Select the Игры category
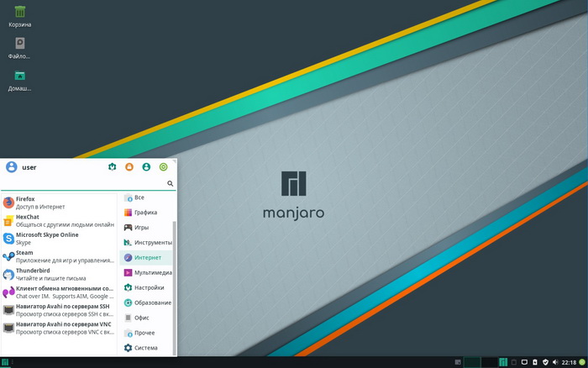 [x=146, y=228]
